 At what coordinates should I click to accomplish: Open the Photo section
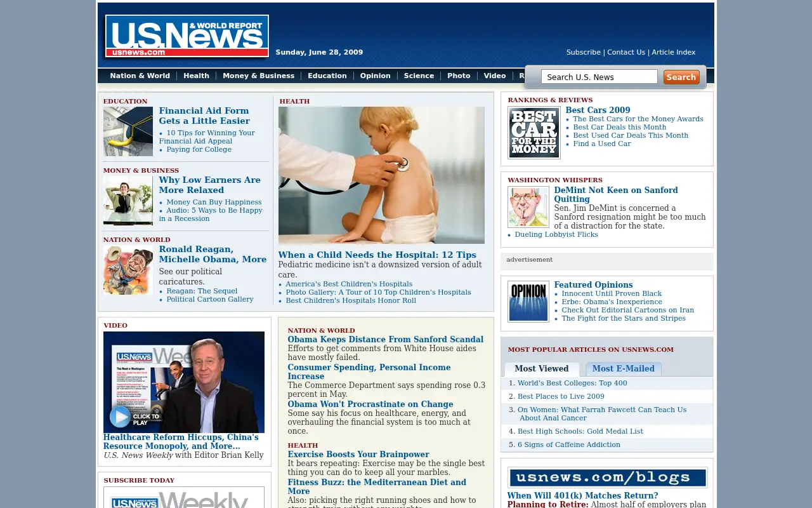pyautogui.click(x=459, y=76)
